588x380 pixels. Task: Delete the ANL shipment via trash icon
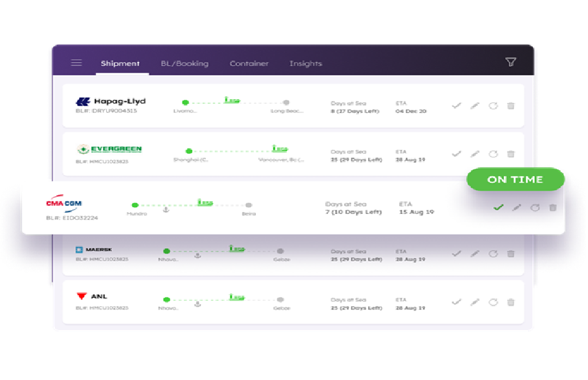(511, 302)
